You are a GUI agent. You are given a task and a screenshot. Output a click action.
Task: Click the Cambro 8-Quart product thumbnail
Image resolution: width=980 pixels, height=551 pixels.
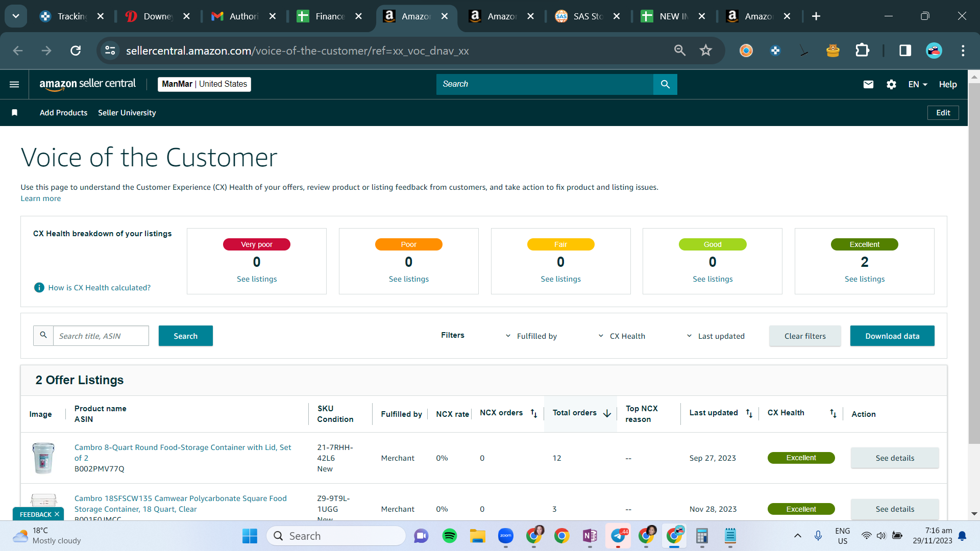(x=43, y=458)
